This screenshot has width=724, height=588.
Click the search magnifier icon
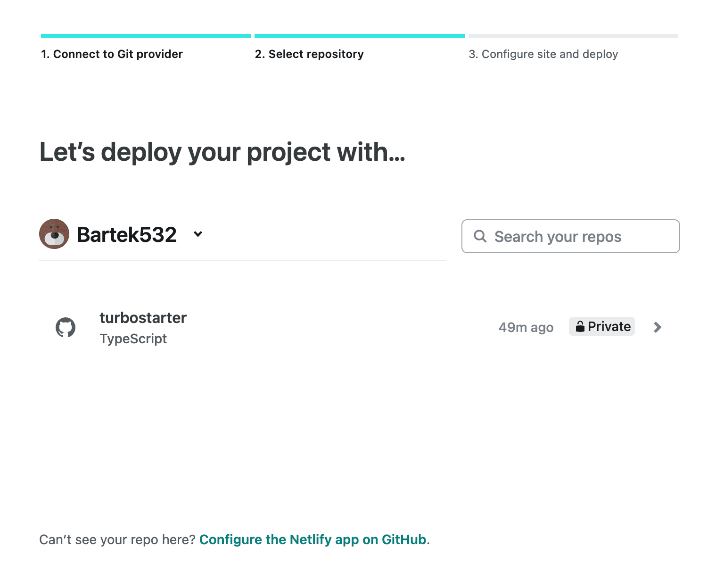pos(480,236)
